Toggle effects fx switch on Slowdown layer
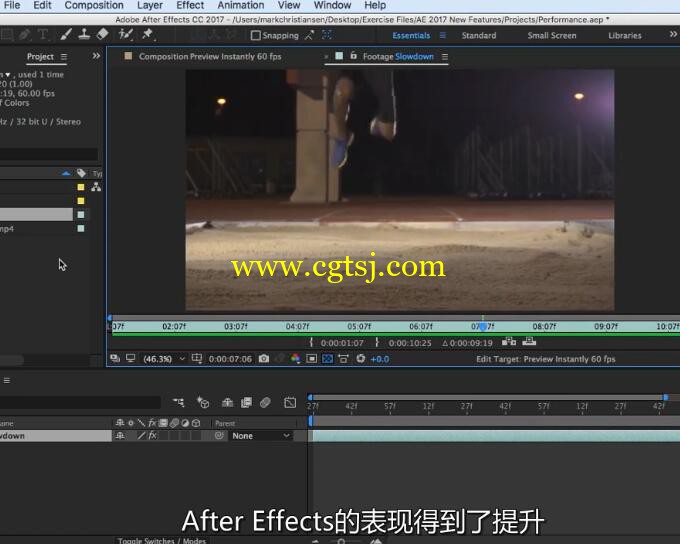680x544 pixels. 152,436
